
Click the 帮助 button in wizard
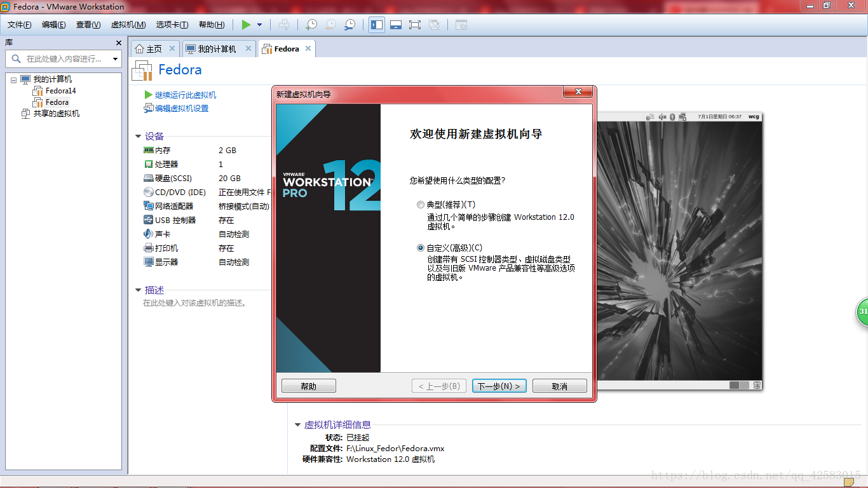coord(309,386)
